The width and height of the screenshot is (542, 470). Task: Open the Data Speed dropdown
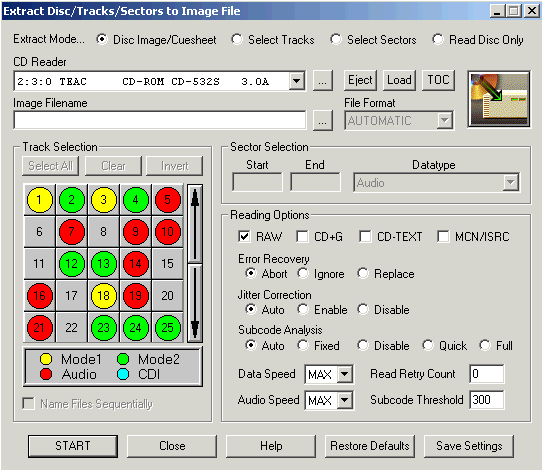click(345, 374)
